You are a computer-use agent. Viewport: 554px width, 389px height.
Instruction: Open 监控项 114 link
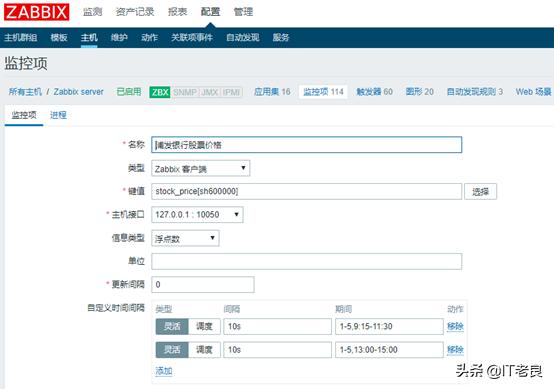(323, 92)
